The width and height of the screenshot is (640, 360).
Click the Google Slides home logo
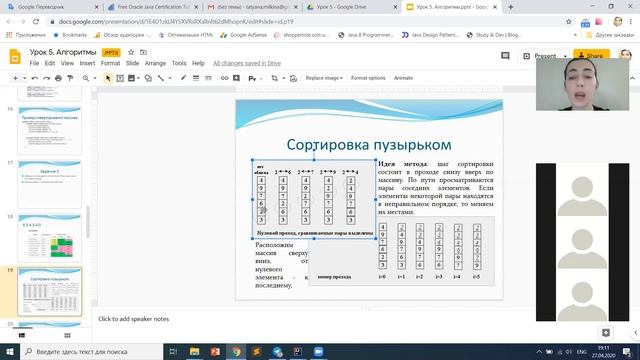pos(15,56)
